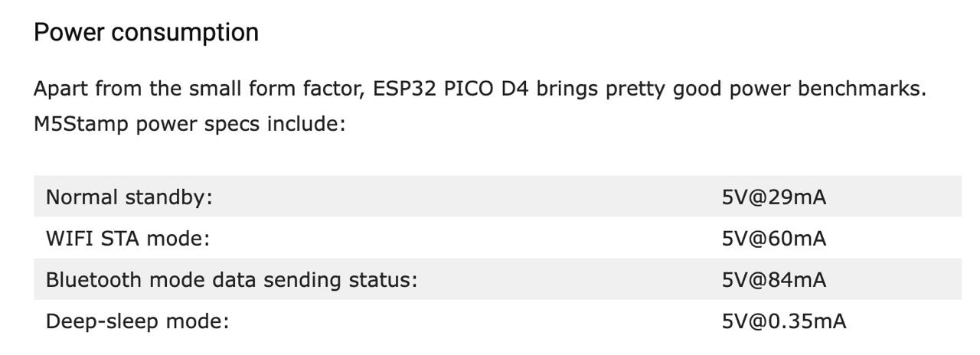
Task: Select the "WIFI STA mode:" row label
Action: click(x=128, y=239)
